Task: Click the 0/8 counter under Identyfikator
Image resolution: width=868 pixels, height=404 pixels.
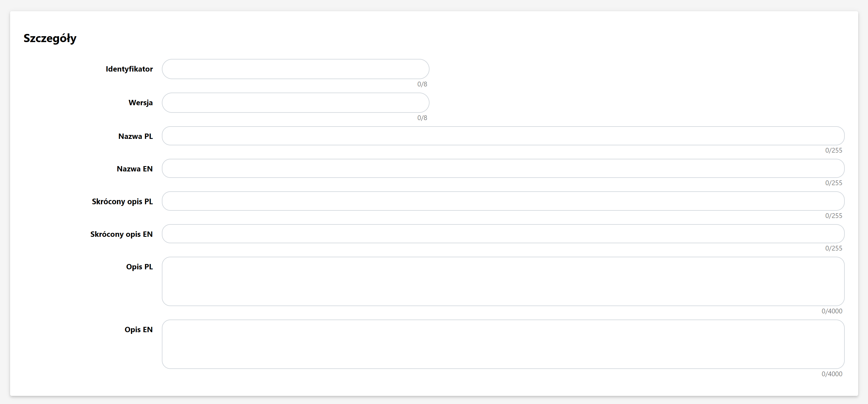Action: pos(422,84)
